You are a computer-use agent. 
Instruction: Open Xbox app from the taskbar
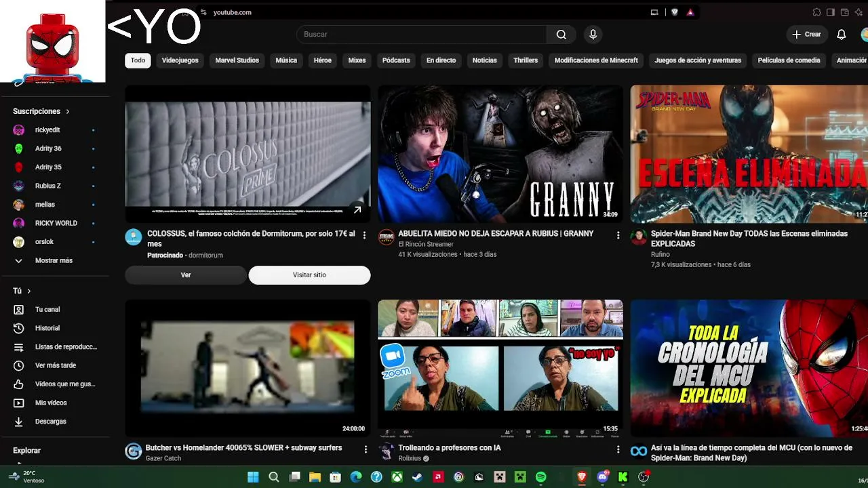(x=397, y=477)
